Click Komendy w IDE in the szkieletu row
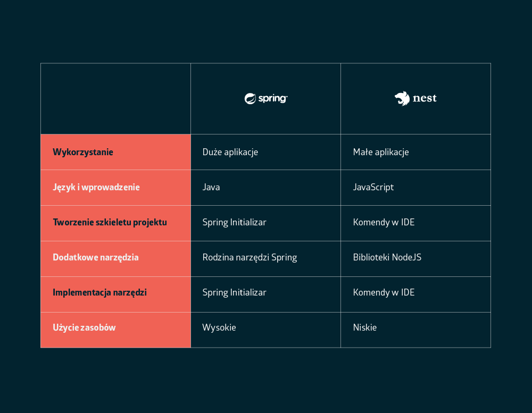This screenshot has width=532, height=413. [x=384, y=222]
